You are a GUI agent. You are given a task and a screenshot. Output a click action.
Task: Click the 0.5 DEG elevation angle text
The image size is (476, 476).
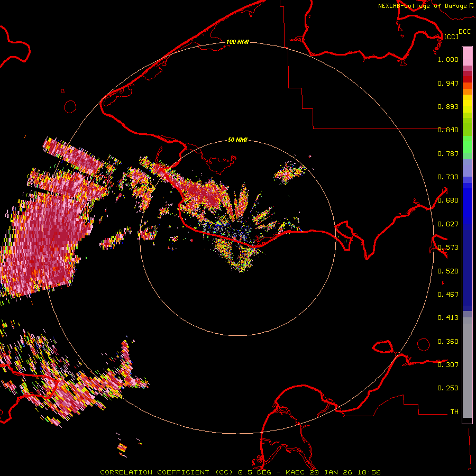(x=254, y=472)
